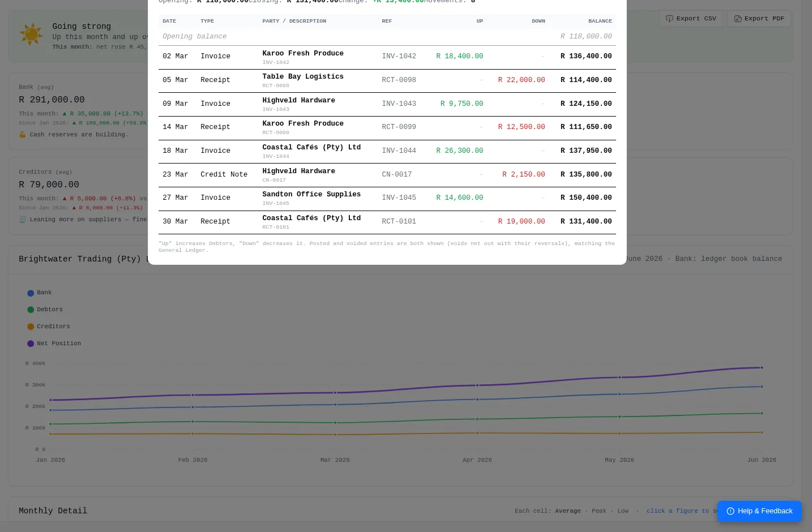The height and width of the screenshot is (532, 812).
Task: Click the Bank average R 291,000.00 figure
Action: click(x=52, y=100)
